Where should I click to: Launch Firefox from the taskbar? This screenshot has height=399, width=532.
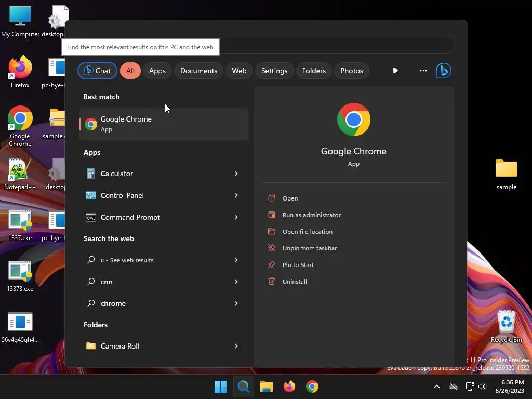tap(289, 387)
